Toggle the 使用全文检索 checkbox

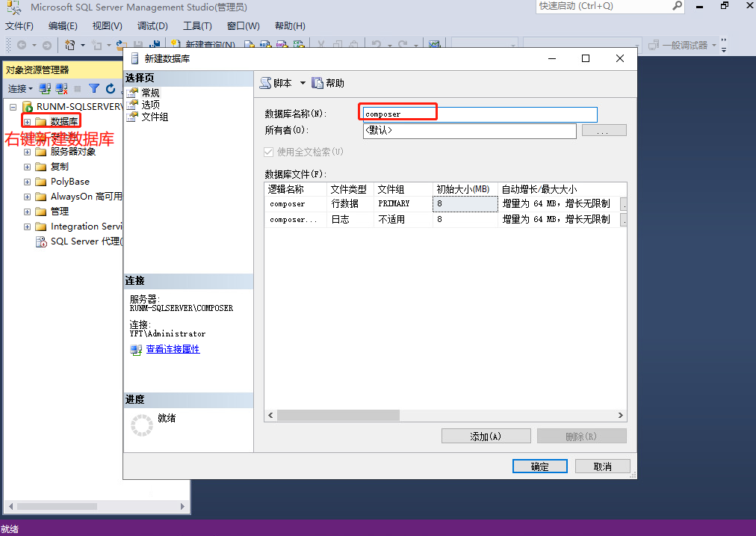point(268,152)
